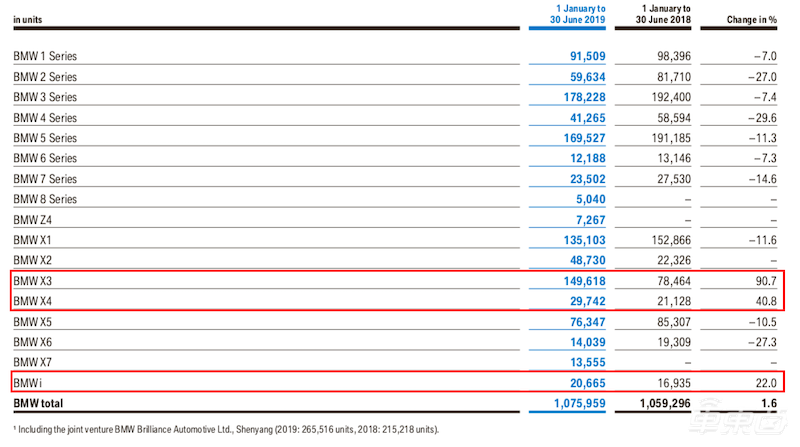The width and height of the screenshot is (800, 447).
Task: Click the BMW X3 row label
Action: coord(34,282)
